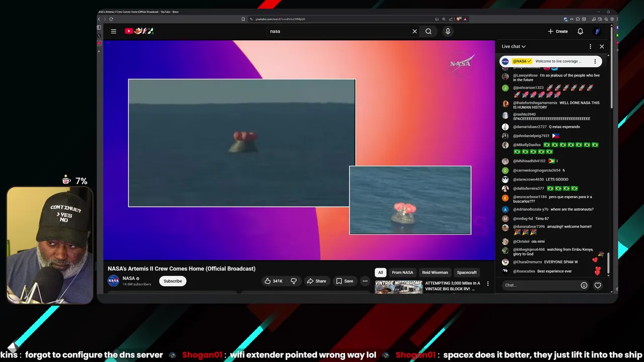This screenshot has width=644, height=362.
Task: Toggle Brave sidebar panel
Action: click(x=99, y=28)
